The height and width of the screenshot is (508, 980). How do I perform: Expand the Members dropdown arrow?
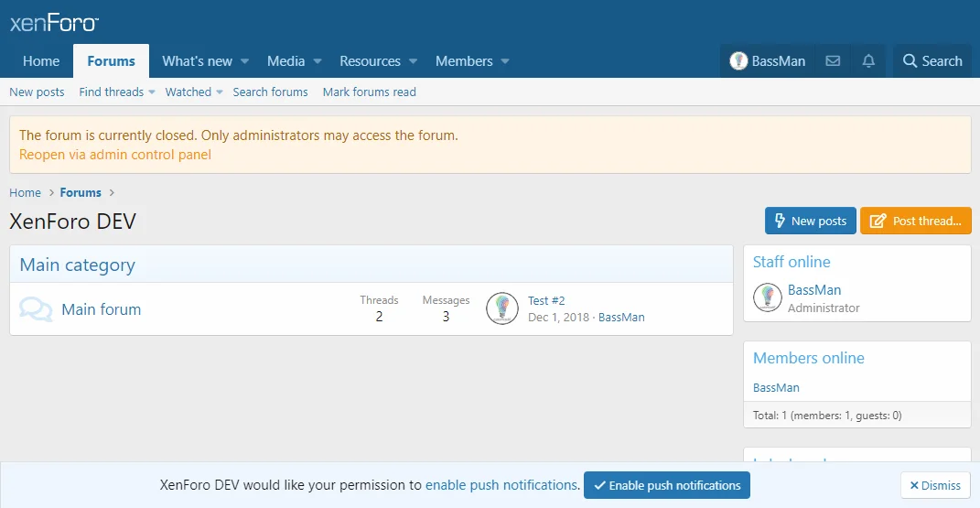point(505,61)
